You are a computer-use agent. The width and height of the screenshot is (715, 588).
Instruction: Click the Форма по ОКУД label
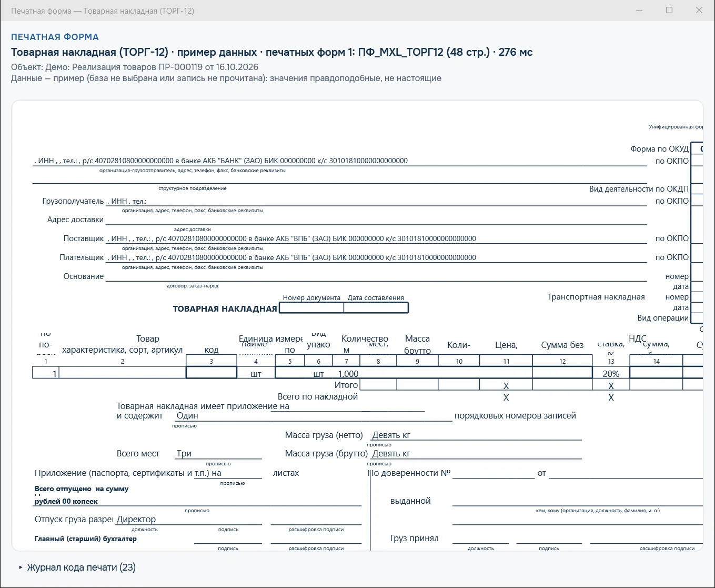(x=659, y=149)
